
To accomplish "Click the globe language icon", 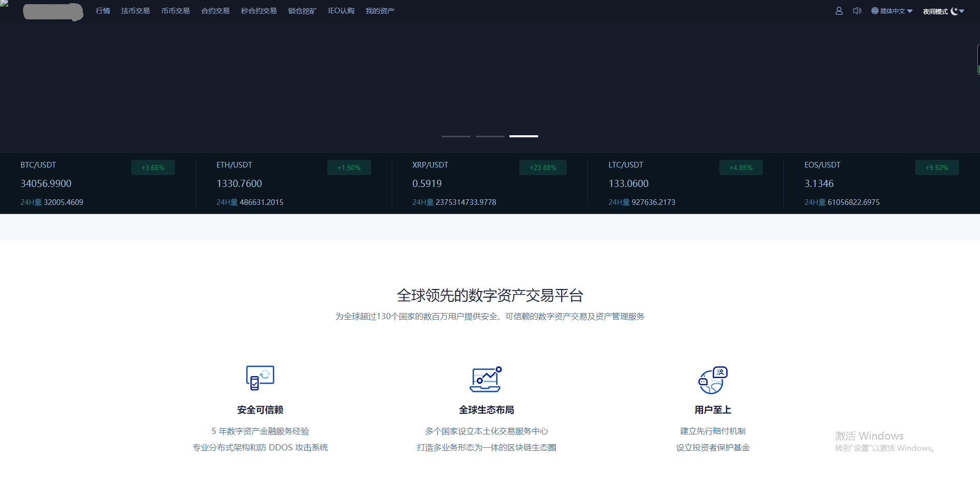I will tap(875, 11).
